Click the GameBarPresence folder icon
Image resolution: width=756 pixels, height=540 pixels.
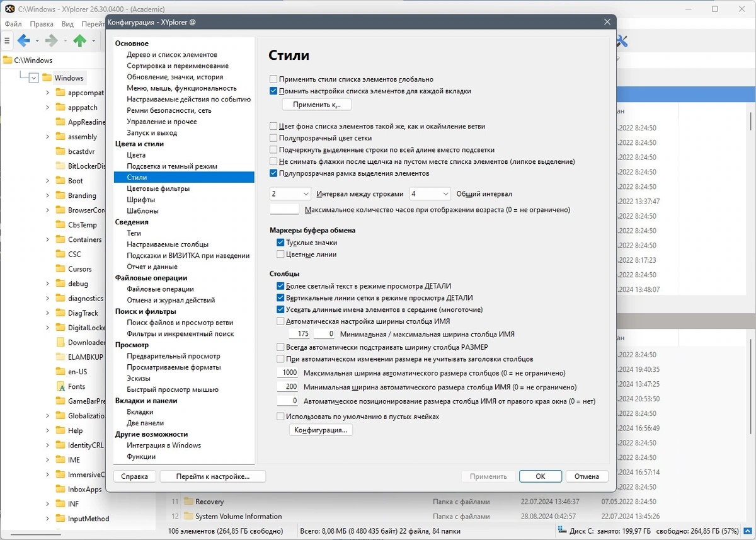[60, 401]
